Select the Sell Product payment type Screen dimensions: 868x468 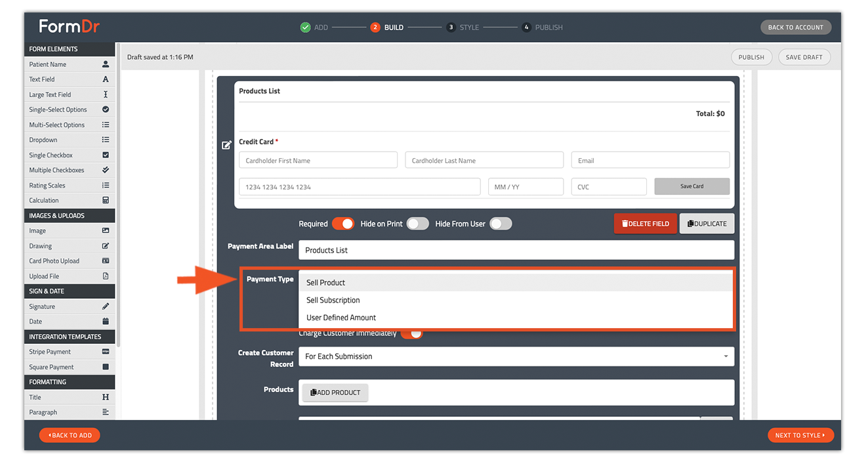click(516, 282)
